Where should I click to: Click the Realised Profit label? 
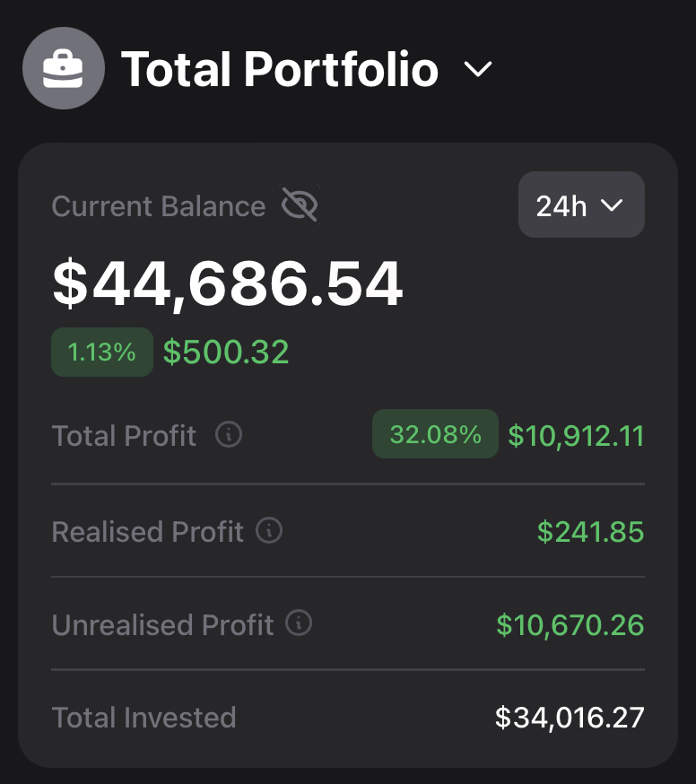tap(148, 531)
